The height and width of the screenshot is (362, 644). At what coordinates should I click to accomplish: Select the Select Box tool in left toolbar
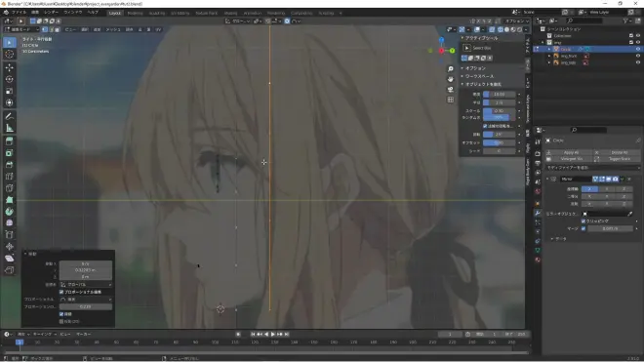pyautogui.click(x=10, y=42)
